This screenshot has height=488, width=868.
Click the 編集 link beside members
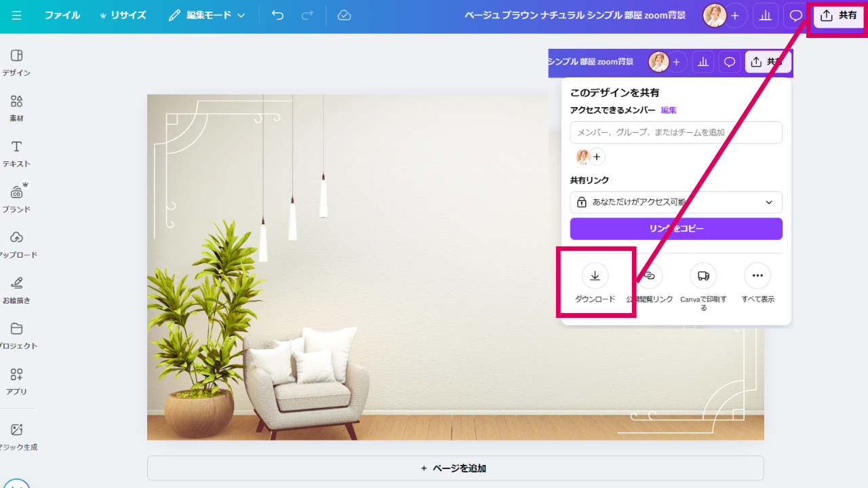pyautogui.click(x=669, y=110)
